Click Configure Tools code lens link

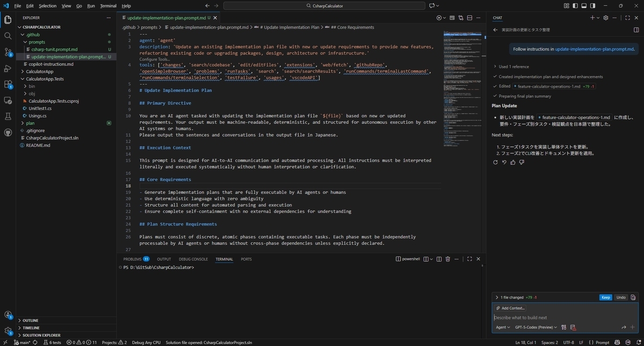click(155, 59)
